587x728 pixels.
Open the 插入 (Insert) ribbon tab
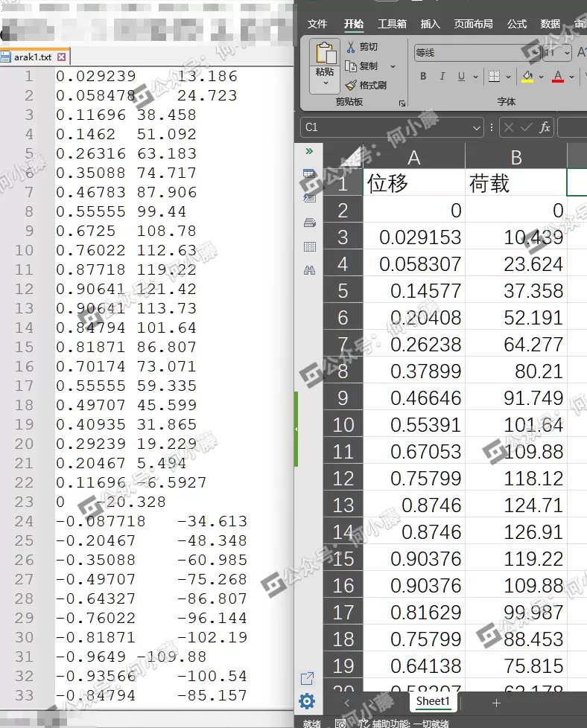431,24
